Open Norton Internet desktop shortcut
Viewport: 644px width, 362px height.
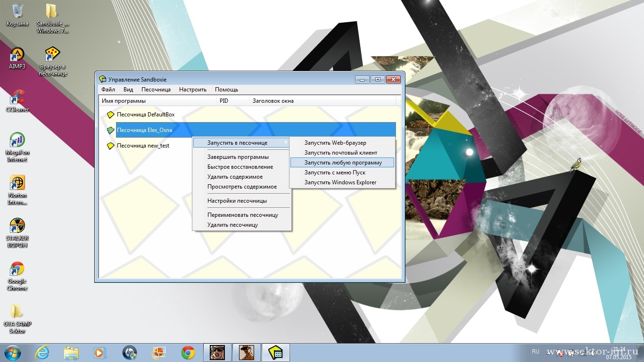[x=17, y=190]
